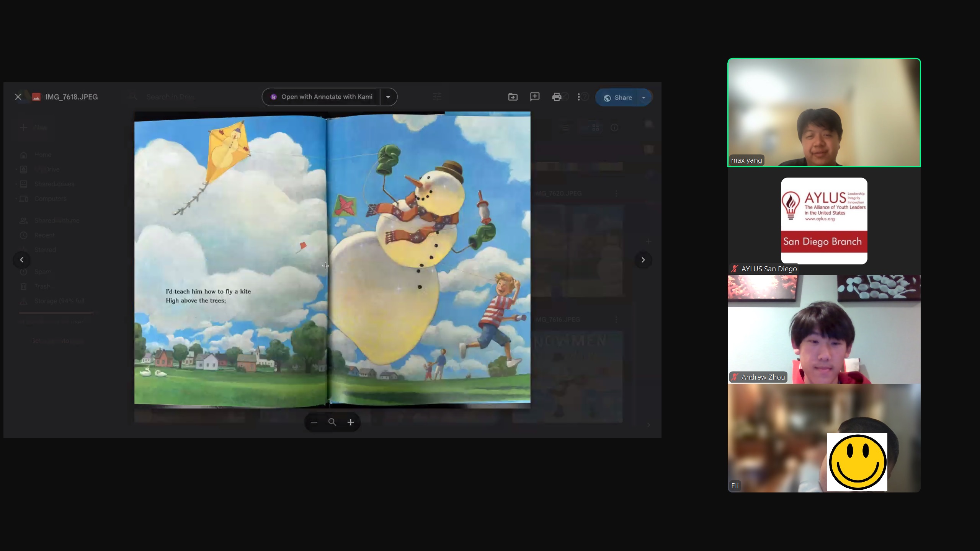The height and width of the screenshot is (551, 980).
Task: Go to the previous image arrow
Action: tap(22, 260)
